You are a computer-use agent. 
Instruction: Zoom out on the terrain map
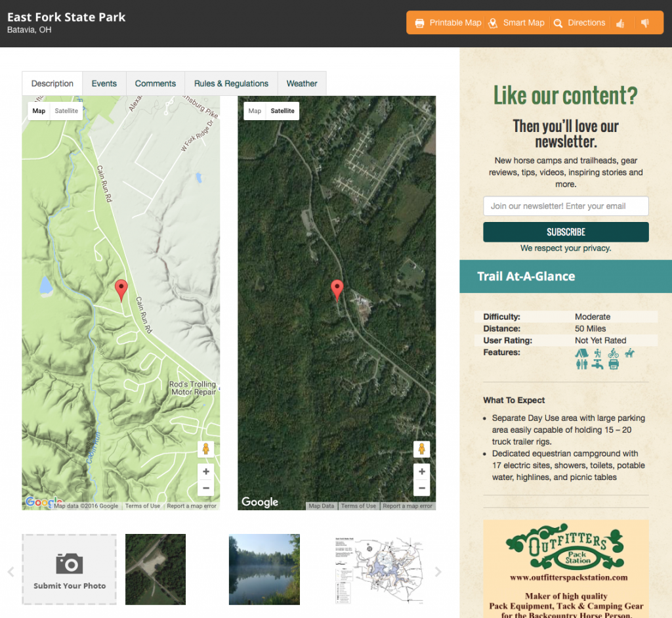coord(205,489)
